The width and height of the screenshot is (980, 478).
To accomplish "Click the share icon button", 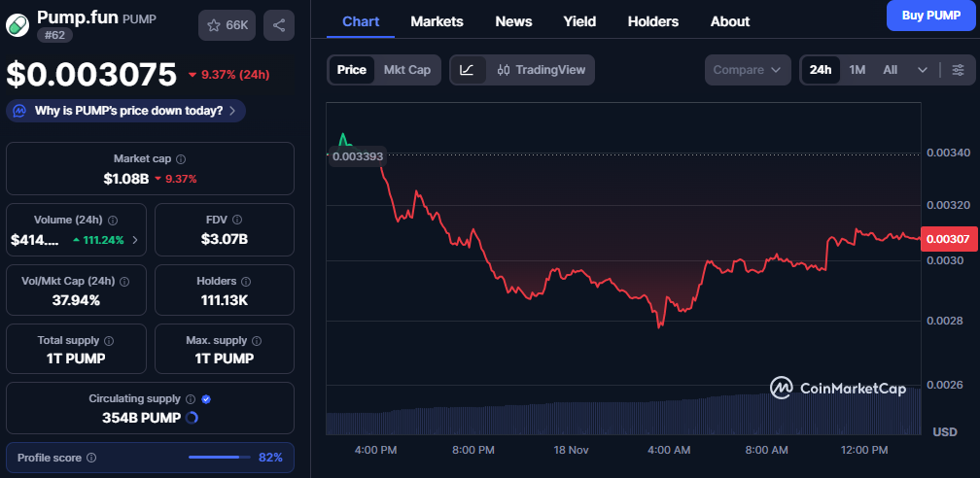I will tap(279, 25).
